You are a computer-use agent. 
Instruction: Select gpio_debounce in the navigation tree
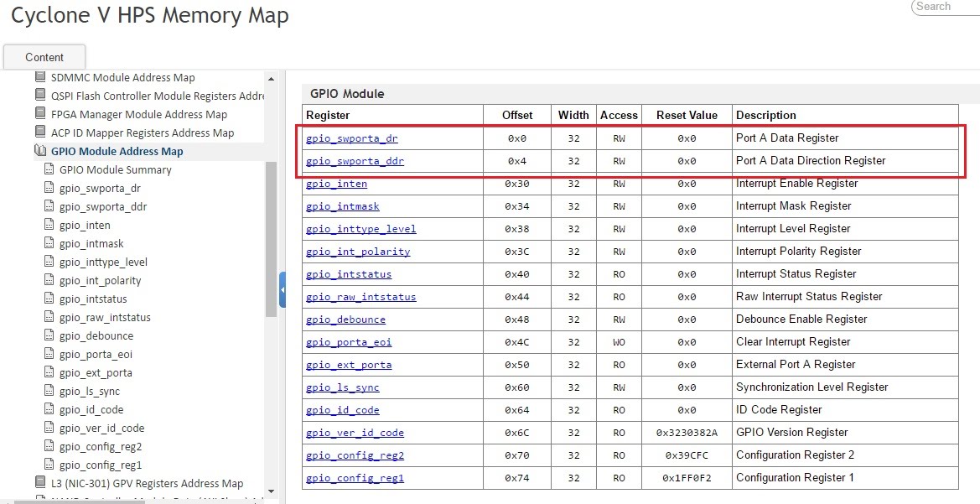[96, 335]
